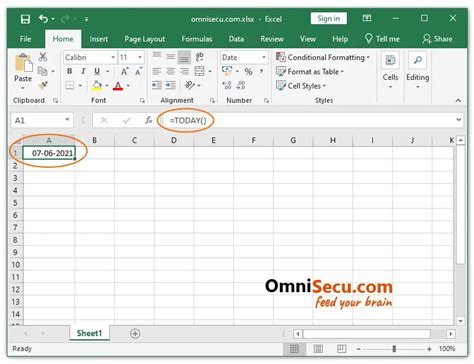This screenshot has height=364, width=474.
Task: Click the Paste clipboard icon
Action: (x=24, y=62)
